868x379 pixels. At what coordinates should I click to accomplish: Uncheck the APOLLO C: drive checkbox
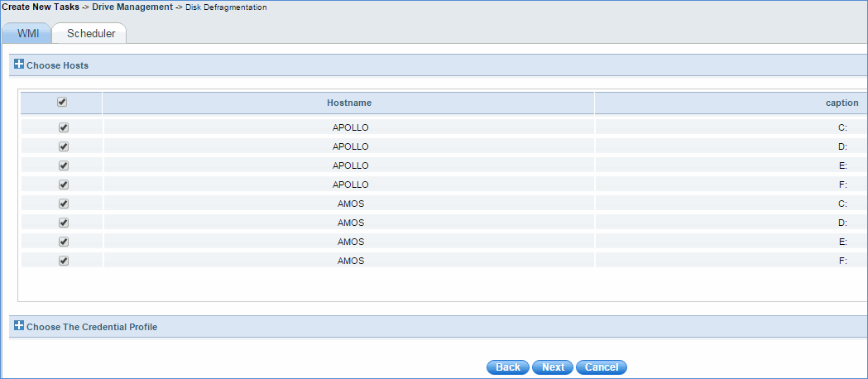(x=64, y=128)
